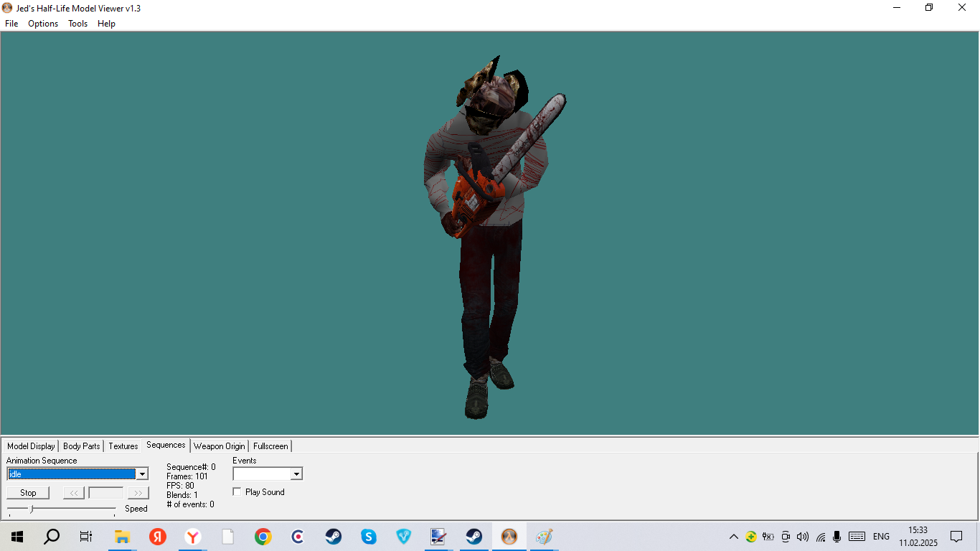
Task: Expand the Events dropdown
Action: 296,474
